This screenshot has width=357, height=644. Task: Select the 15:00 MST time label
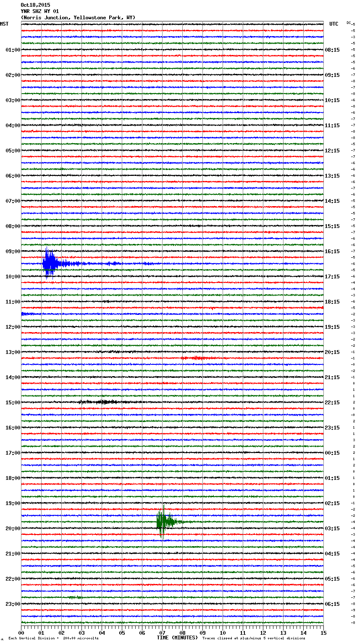tap(13, 403)
